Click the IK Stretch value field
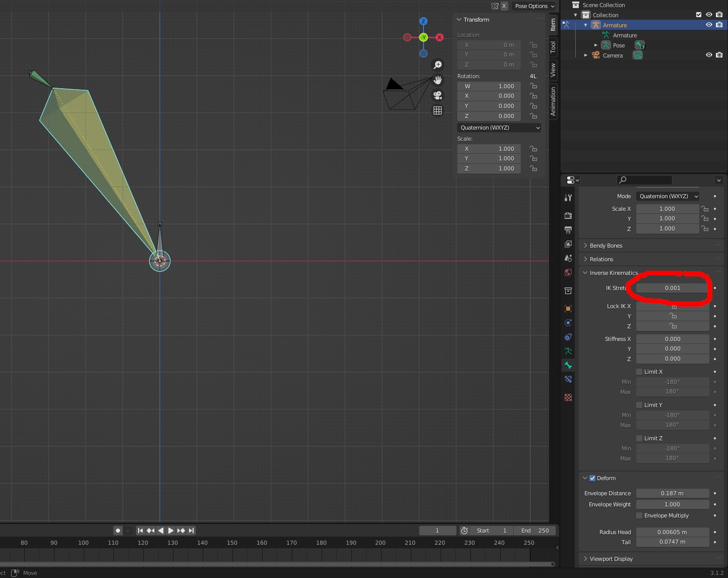 673,288
